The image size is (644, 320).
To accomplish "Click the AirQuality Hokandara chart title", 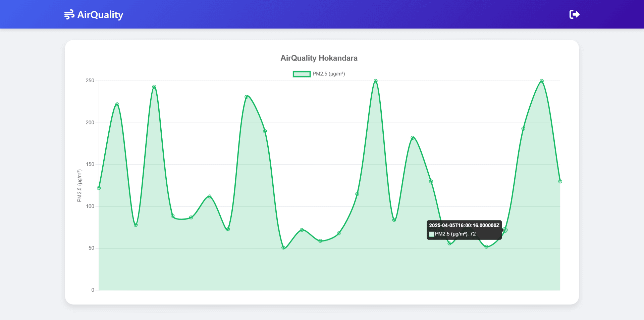I will (x=319, y=58).
